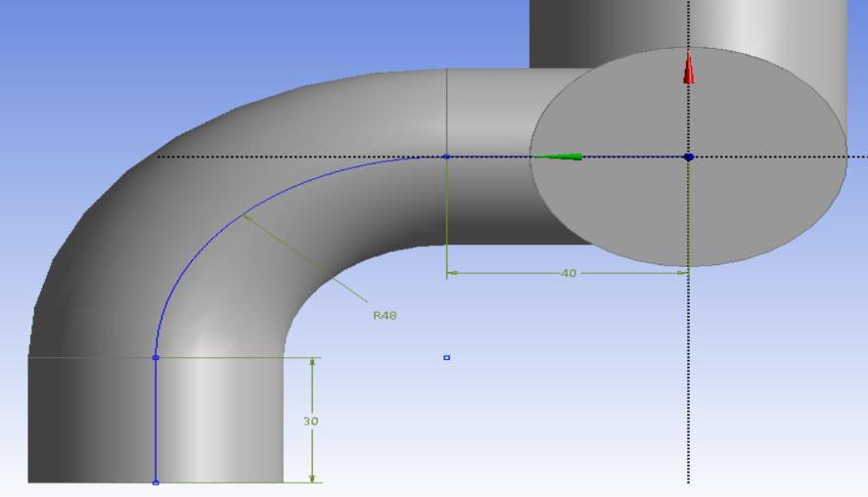The image size is (868, 497).
Task: Select the 30 vertical dimension value
Action: [310, 421]
